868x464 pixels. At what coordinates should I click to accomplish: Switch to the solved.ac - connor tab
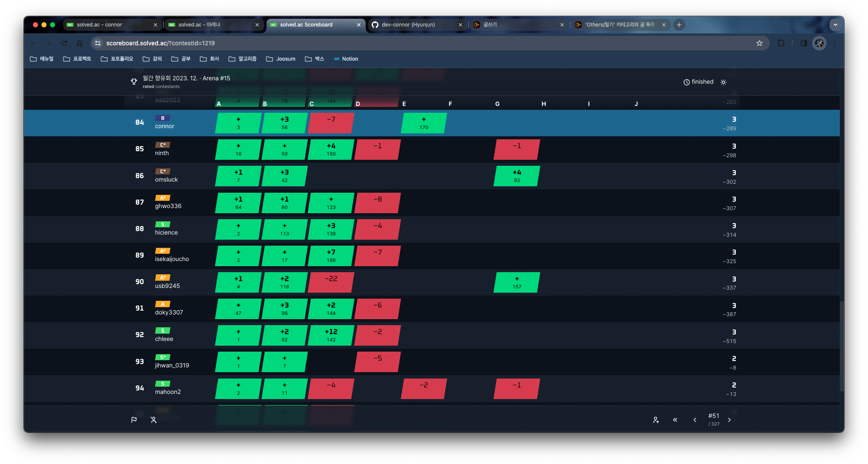click(x=99, y=25)
